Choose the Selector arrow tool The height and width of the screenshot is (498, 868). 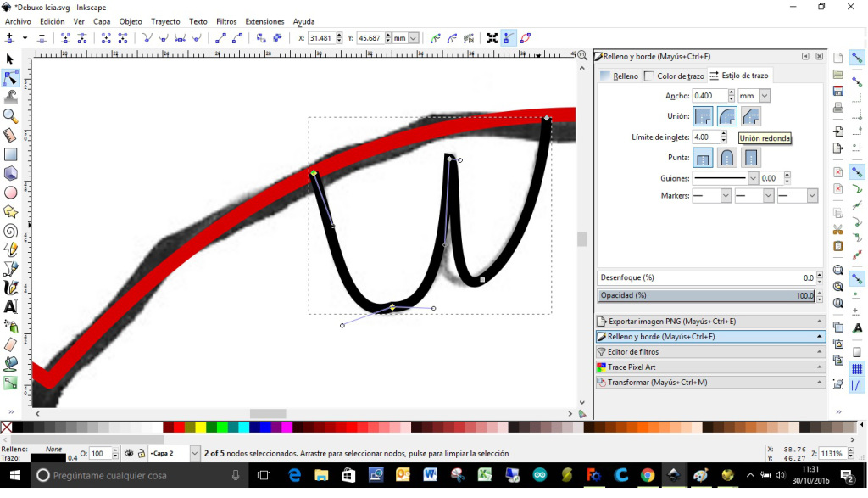coord(10,59)
